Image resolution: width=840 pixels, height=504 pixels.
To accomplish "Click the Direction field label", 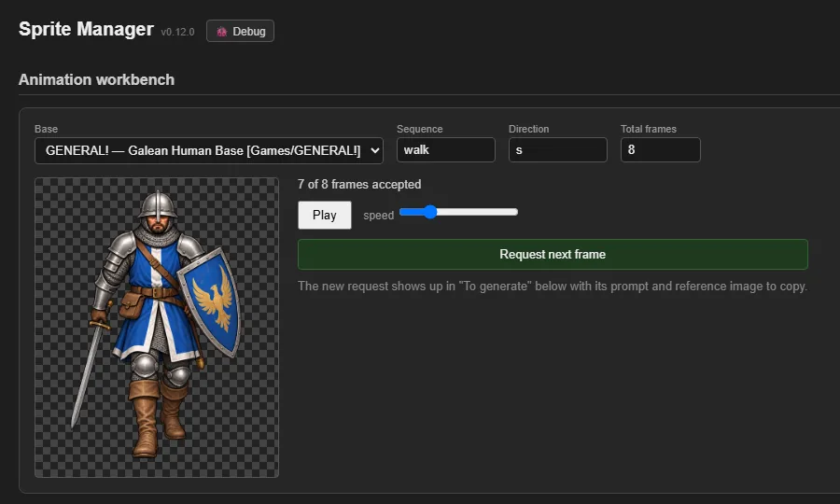I will tap(529, 129).
